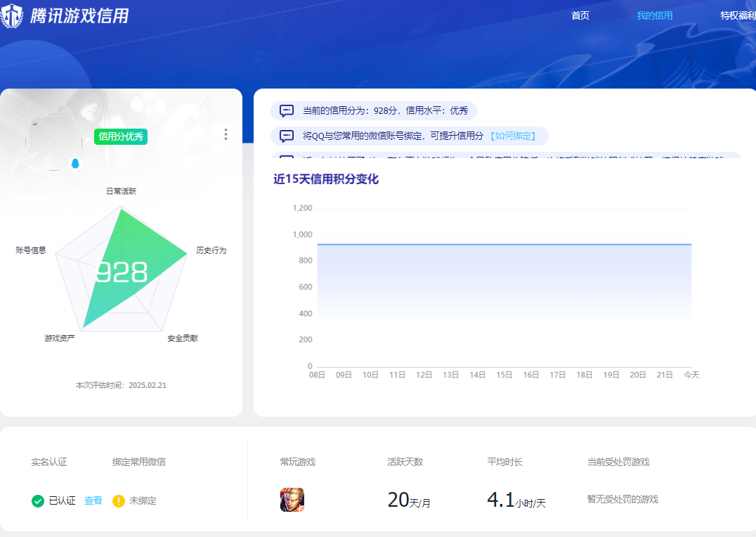This screenshot has width=756, height=537.
Task: Click the 1,200 y-axis value on chart
Action: (x=302, y=208)
